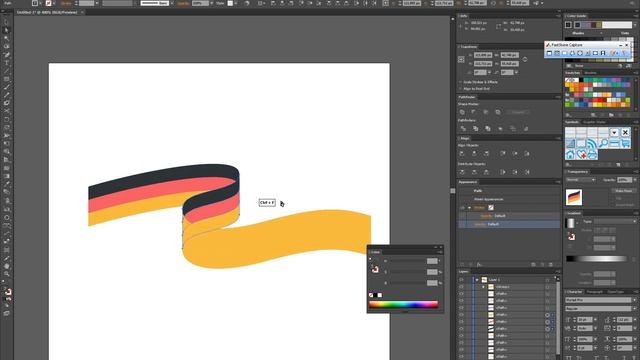Hide the Group sublayer eye icon

(462, 287)
